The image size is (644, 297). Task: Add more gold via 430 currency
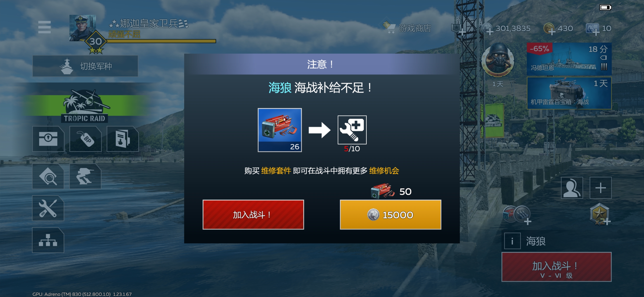[x=558, y=28]
